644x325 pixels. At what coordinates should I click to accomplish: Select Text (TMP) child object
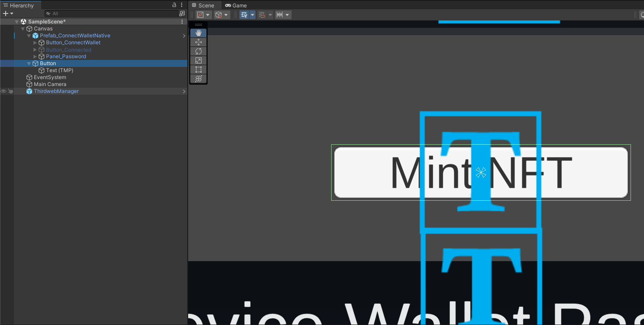point(60,70)
